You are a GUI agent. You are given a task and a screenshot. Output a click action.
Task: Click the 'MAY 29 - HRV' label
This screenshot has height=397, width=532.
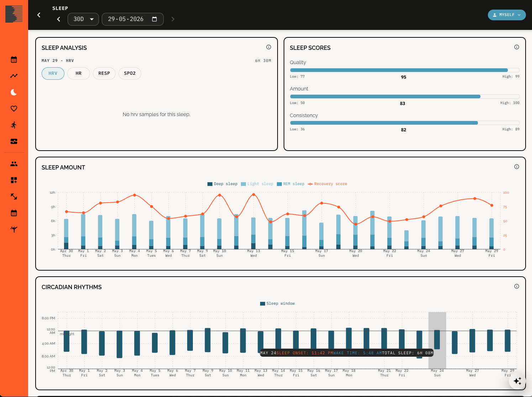[58, 61]
